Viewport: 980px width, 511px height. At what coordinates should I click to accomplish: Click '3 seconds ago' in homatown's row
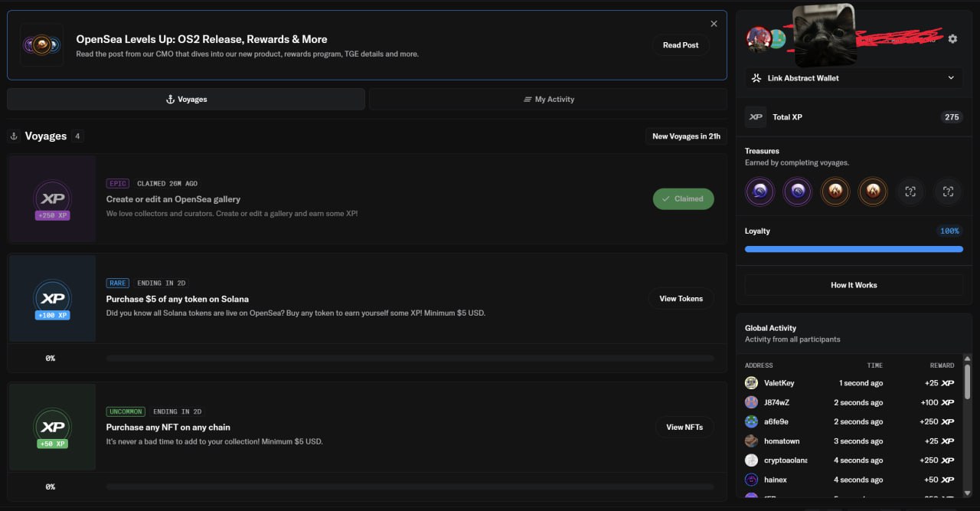click(858, 441)
